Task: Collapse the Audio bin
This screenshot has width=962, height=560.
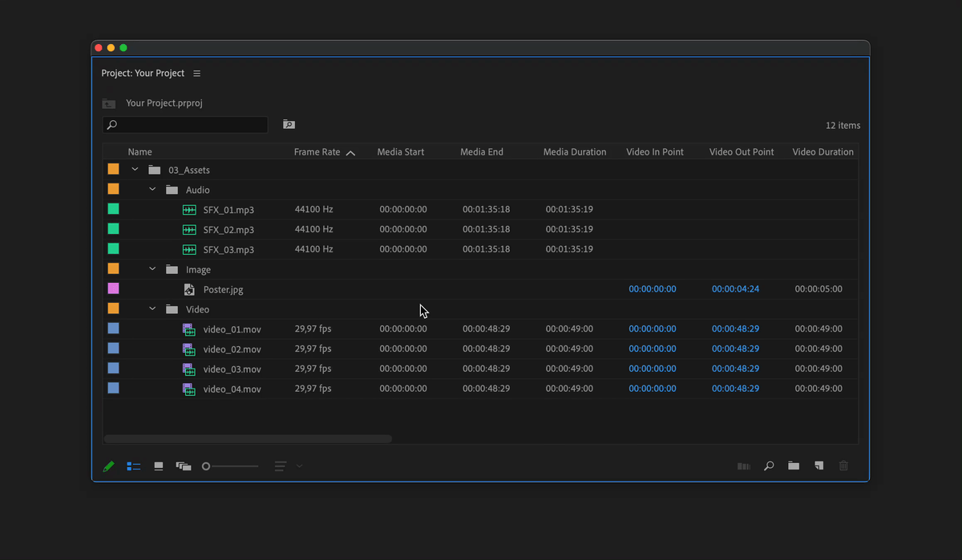Action: click(x=152, y=190)
